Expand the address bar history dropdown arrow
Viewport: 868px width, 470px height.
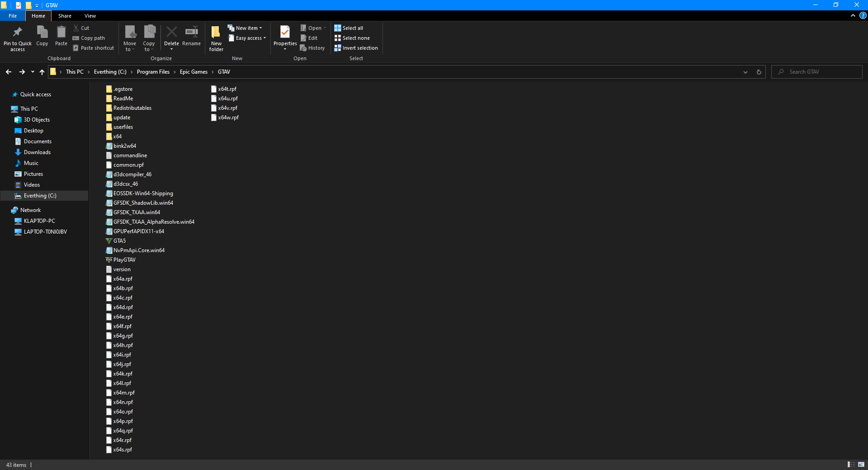coord(745,72)
